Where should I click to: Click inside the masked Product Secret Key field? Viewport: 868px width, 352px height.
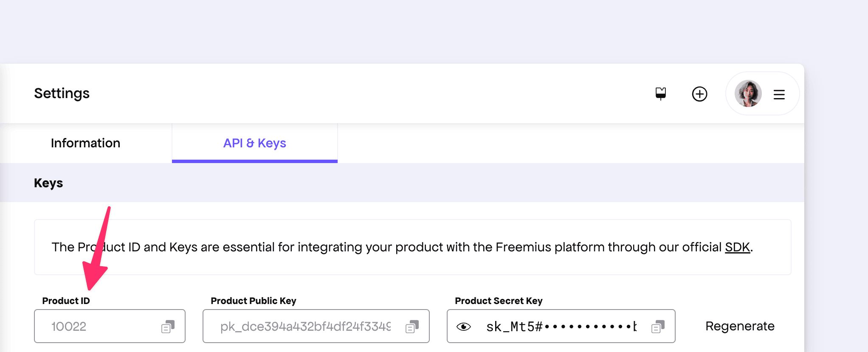click(x=561, y=327)
